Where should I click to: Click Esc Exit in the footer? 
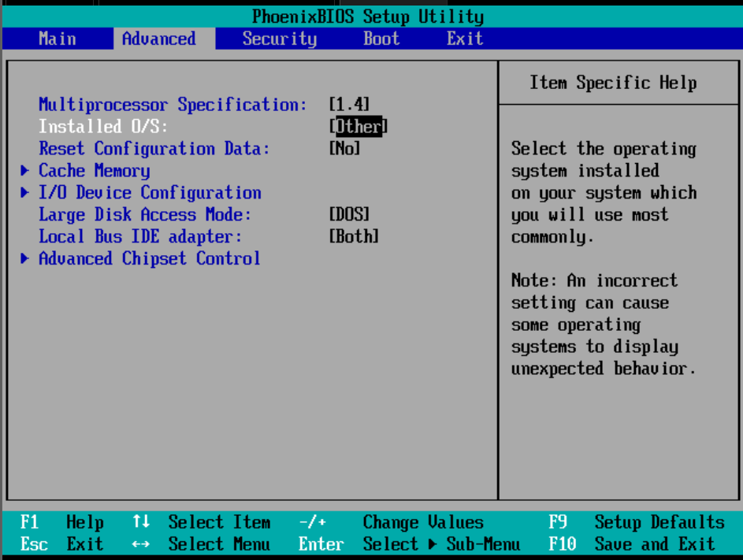click(x=61, y=544)
